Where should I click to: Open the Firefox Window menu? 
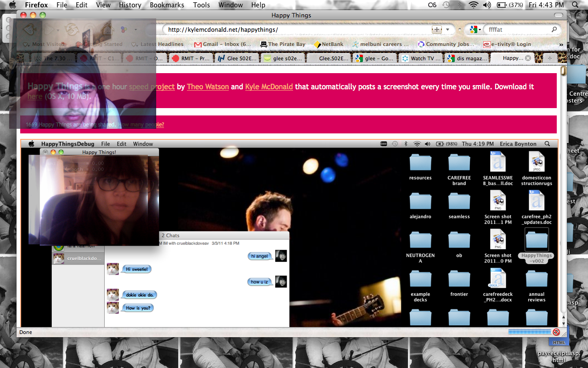pyautogui.click(x=231, y=5)
